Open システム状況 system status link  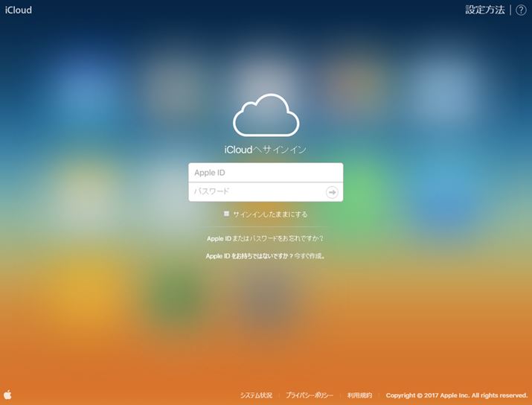256,395
